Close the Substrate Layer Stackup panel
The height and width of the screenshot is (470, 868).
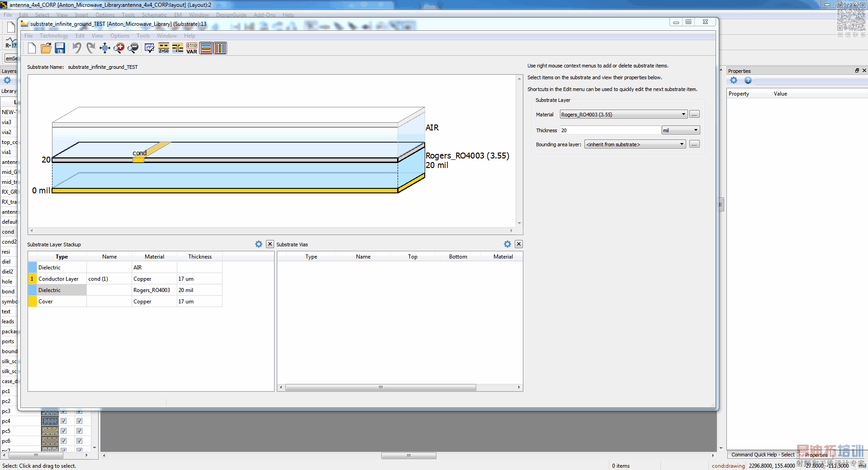tap(270, 244)
